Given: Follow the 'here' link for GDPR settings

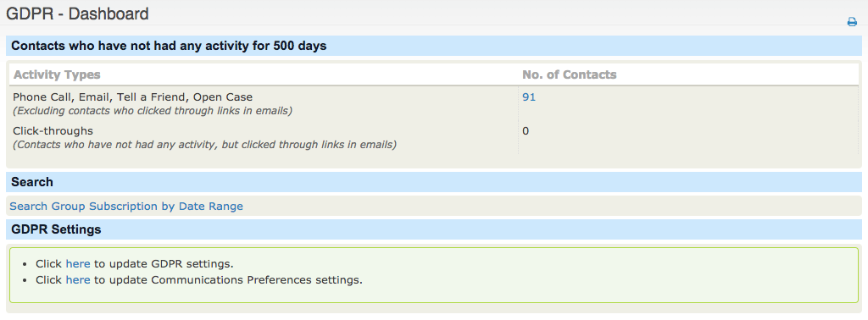Looking at the screenshot, I should (77, 263).
